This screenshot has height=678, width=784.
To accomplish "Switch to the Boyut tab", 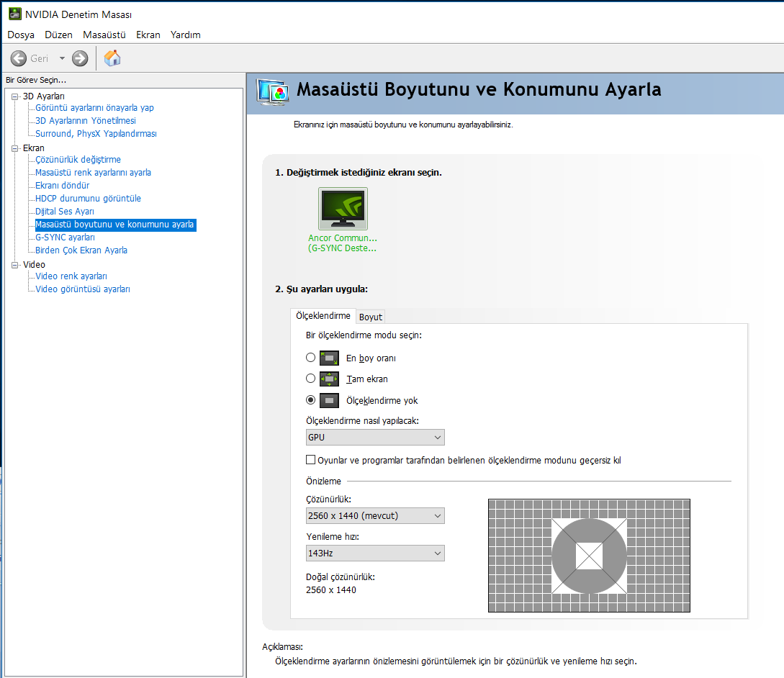I will point(371,317).
